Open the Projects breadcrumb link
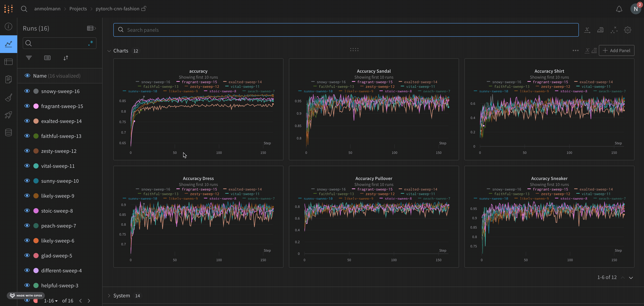 pos(78,8)
